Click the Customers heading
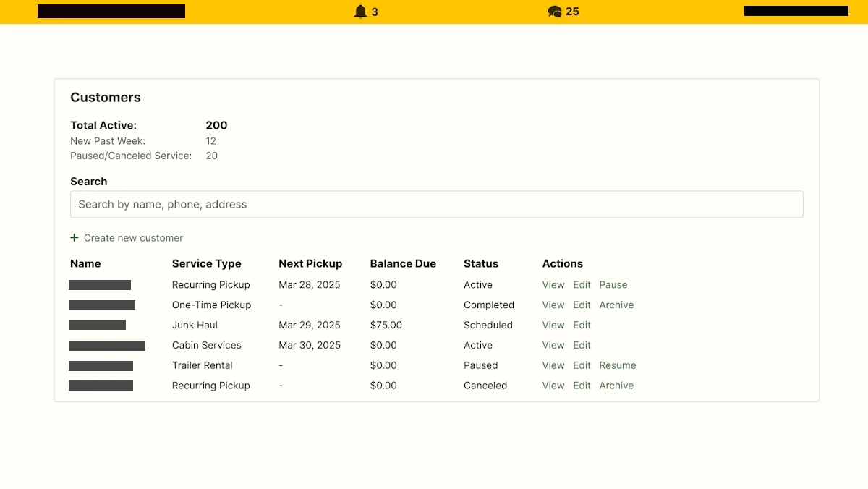The width and height of the screenshot is (868, 489). (106, 98)
